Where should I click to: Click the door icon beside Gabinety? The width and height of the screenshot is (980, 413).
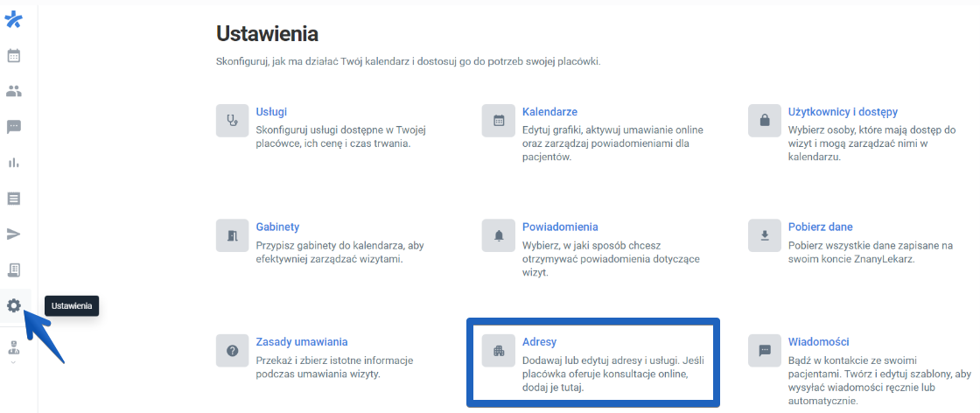232,235
